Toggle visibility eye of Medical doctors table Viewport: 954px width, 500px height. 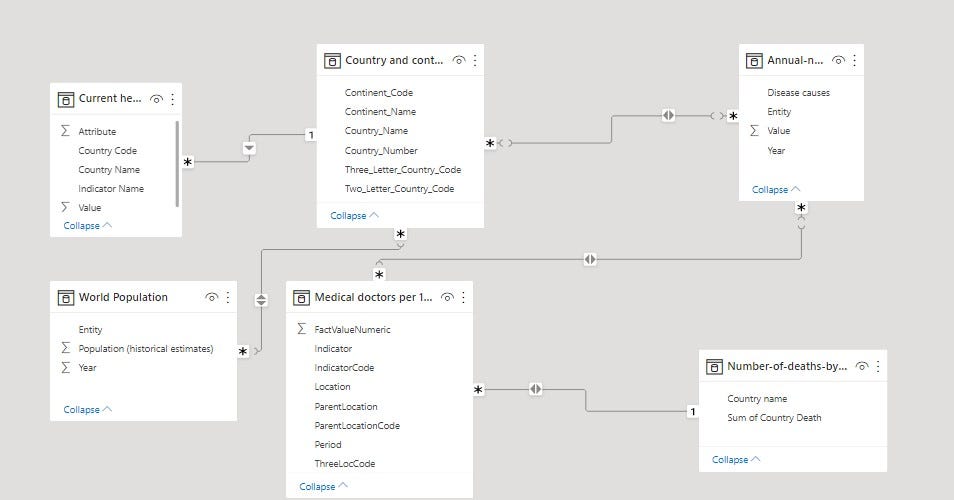click(x=447, y=297)
